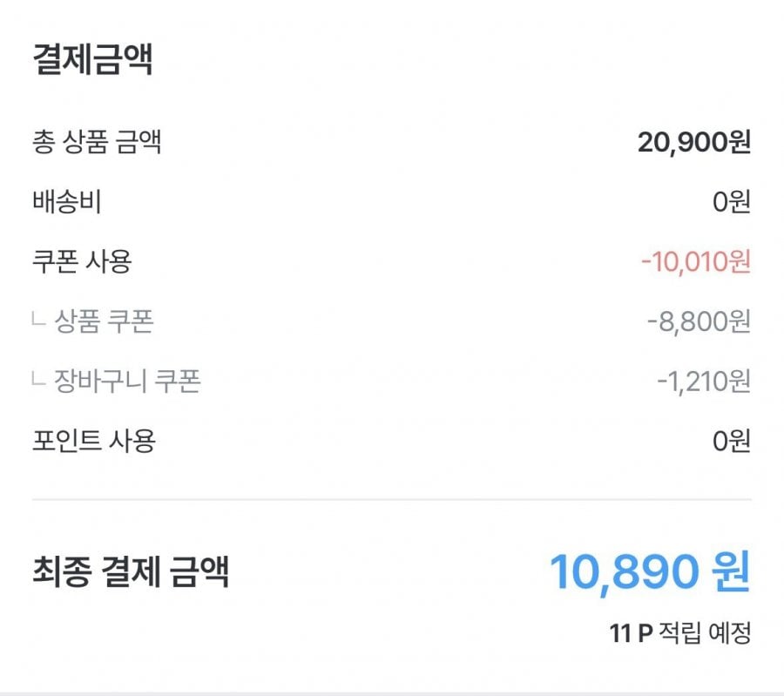Click the indent icon before 상품 쿠폰
This screenshot has width=784, height=696.
pyautogui.click(x=38, y=321)
